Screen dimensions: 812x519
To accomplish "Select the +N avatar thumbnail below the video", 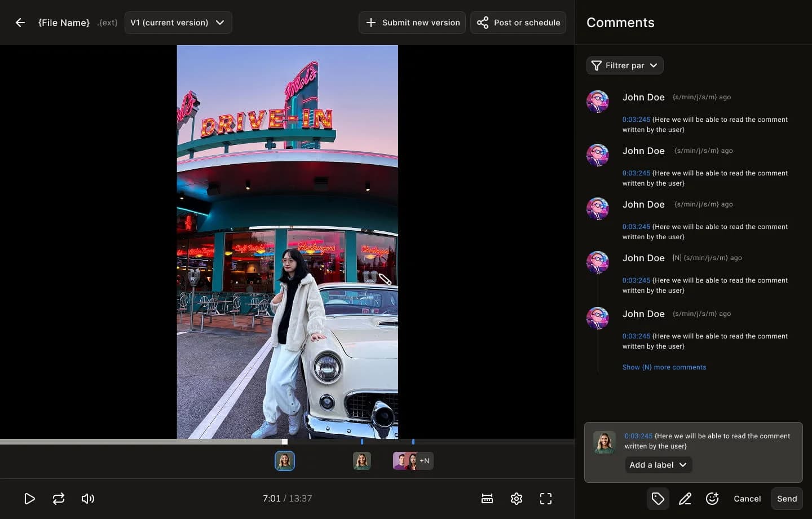I will coord(413,461).
